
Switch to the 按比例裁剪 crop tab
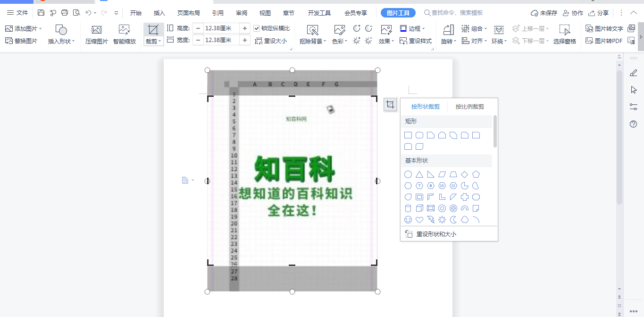tap(469, 106)
